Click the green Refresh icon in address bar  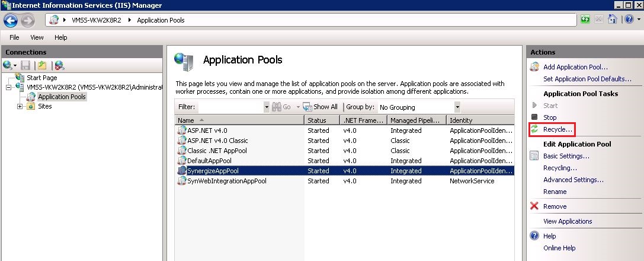point(585,20)
